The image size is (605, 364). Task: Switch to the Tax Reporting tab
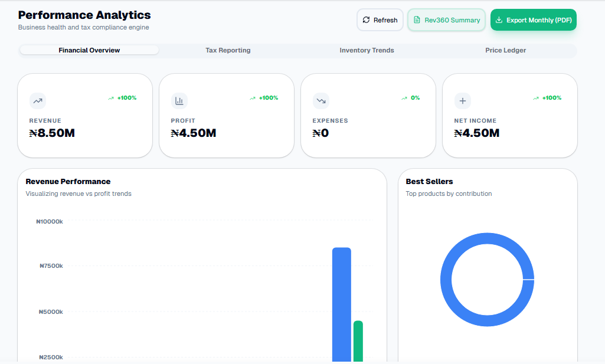click(228, 50)
